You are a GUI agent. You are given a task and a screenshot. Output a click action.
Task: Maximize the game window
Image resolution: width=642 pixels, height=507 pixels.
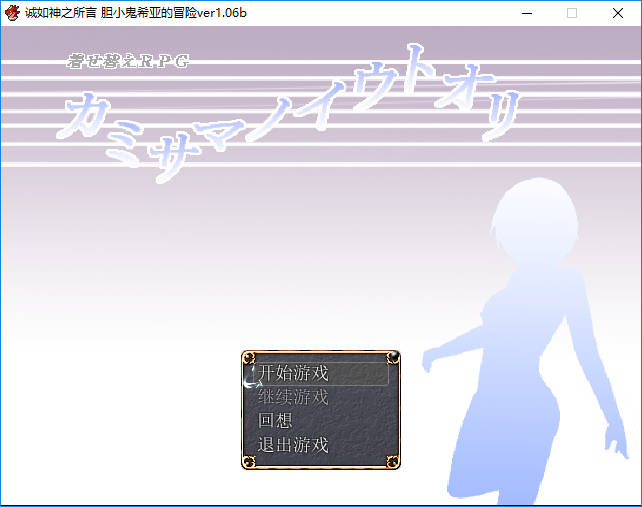point(572,13)
